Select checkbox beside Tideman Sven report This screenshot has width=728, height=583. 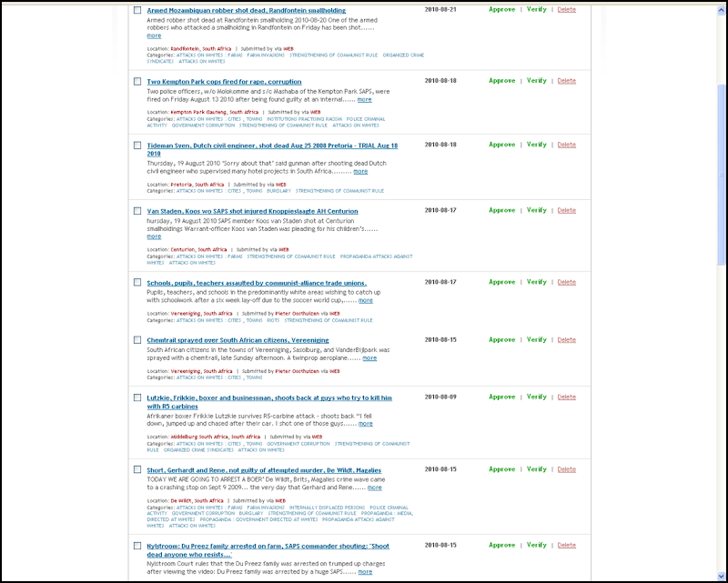coord(137,146)
